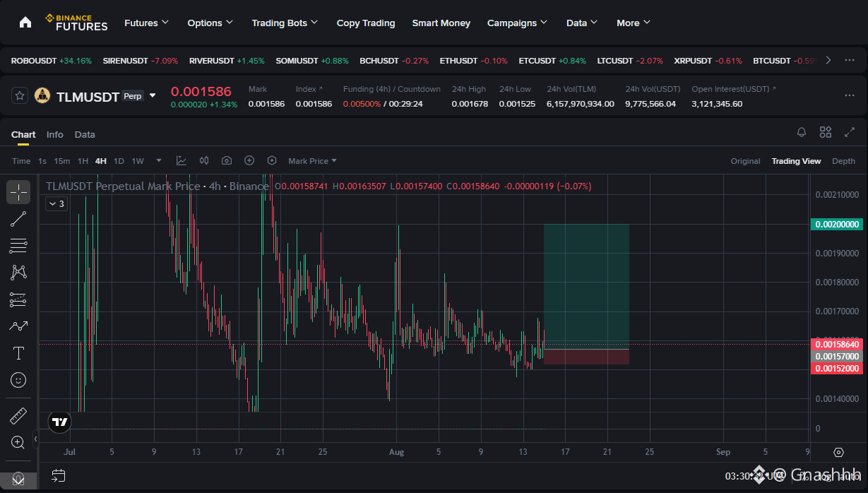
Task: Select the trend line drawing tool
Action: tap(18, 219)
